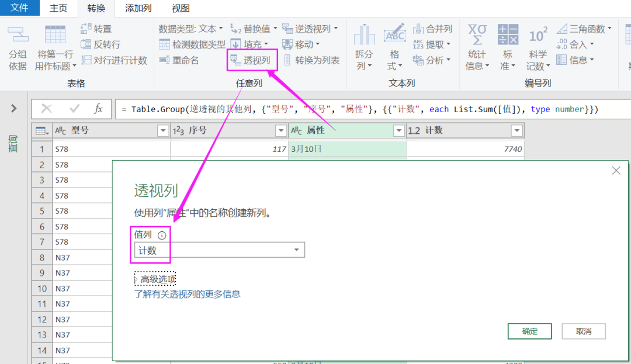Click 确定 to confirm pivot column
This screenshot has height=364, width=631.
(529, 331)
